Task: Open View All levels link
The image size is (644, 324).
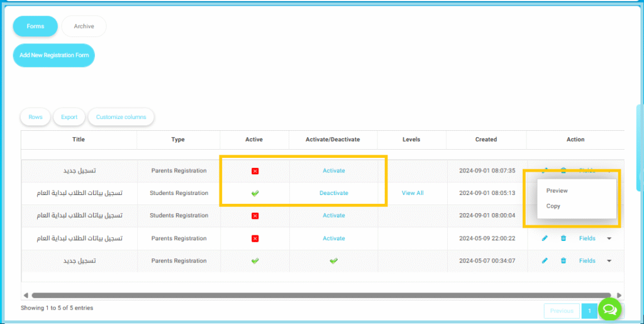Action: 412,193
